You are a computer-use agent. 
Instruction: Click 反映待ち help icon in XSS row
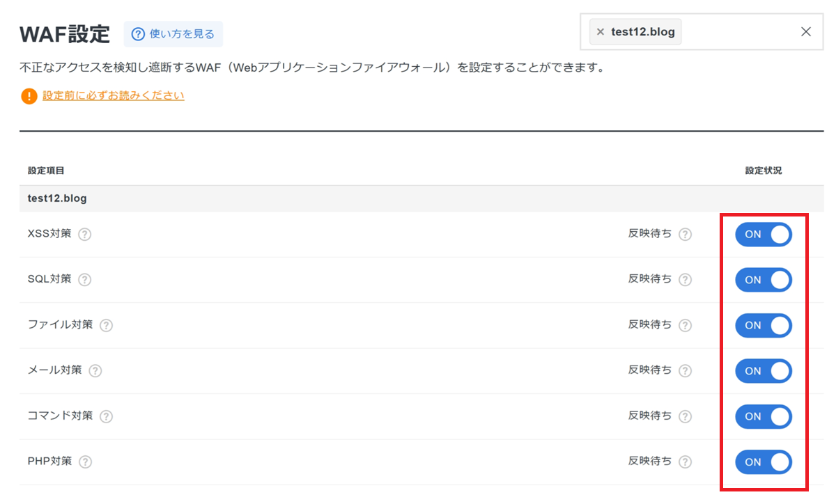coord(685,235)
